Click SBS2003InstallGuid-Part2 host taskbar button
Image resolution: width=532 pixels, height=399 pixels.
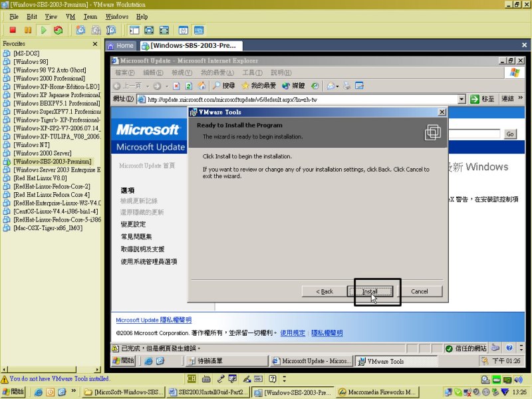pyautogui.click(x=209, y=392)
